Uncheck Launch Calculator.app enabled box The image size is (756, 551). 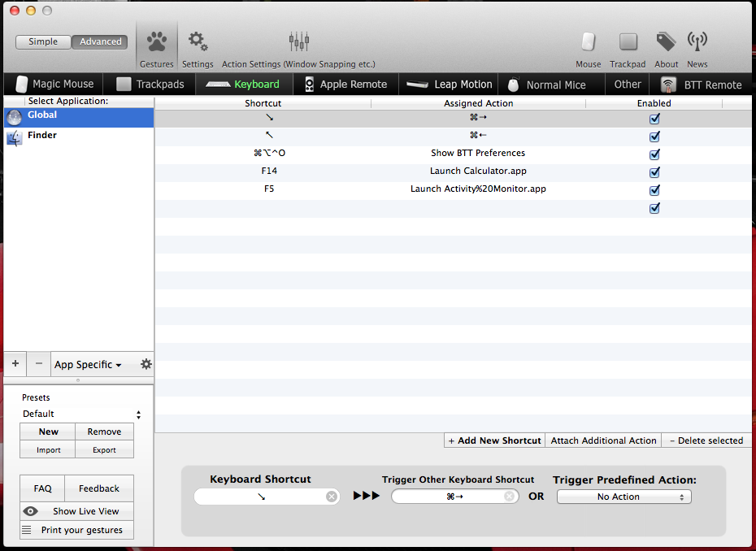(x=654, y=172)
